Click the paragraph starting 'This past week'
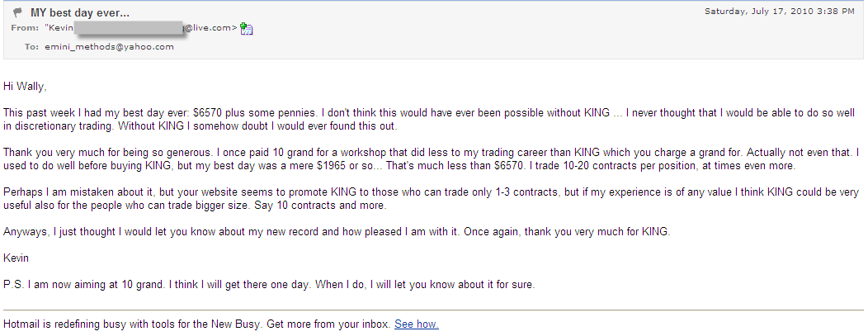The image size is (868, 336). [429, 119]
